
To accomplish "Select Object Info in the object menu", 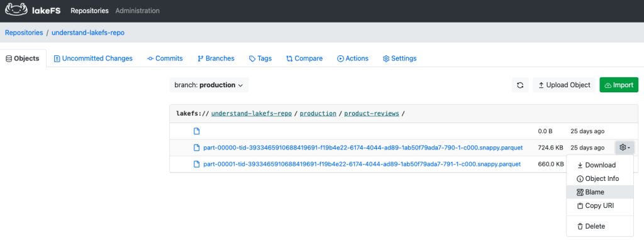I will [600, 178].
